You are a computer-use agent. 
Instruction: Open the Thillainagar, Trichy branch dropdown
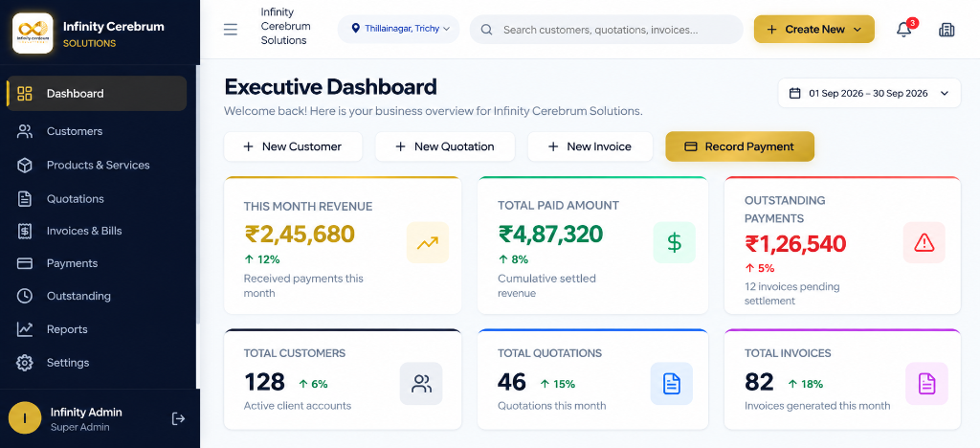(x=398, y=29)
